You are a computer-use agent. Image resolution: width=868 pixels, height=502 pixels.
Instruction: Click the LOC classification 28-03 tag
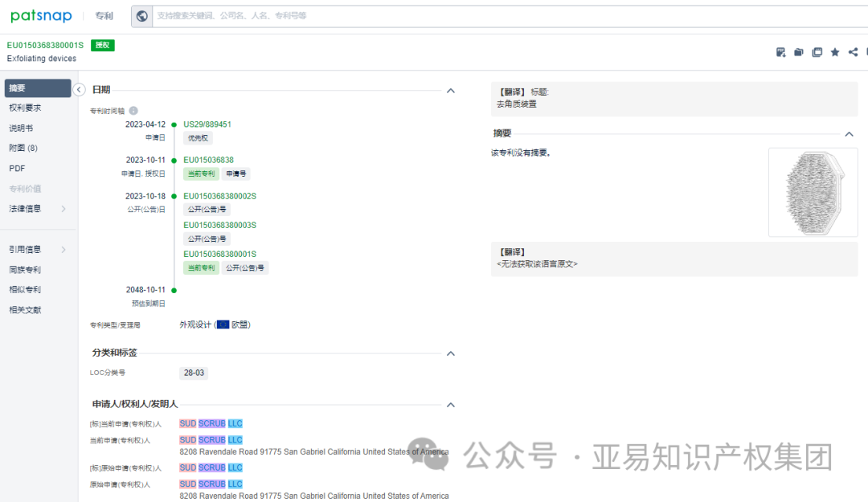194,373
